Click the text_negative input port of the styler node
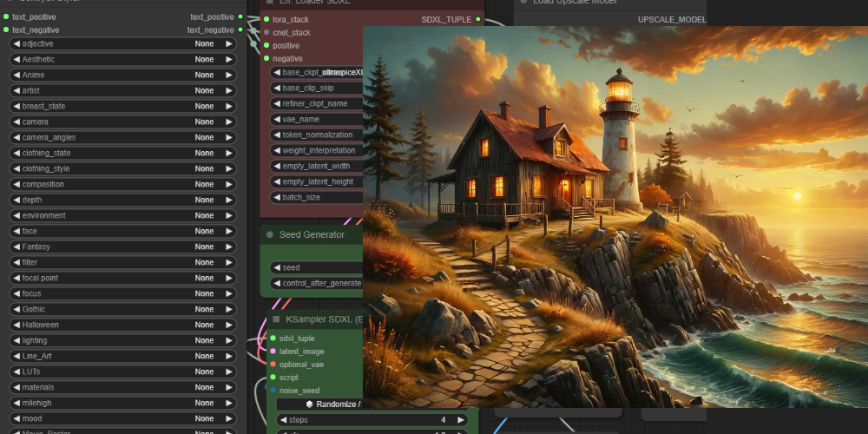This screenshot has height=434, width=868. point(6,30)
